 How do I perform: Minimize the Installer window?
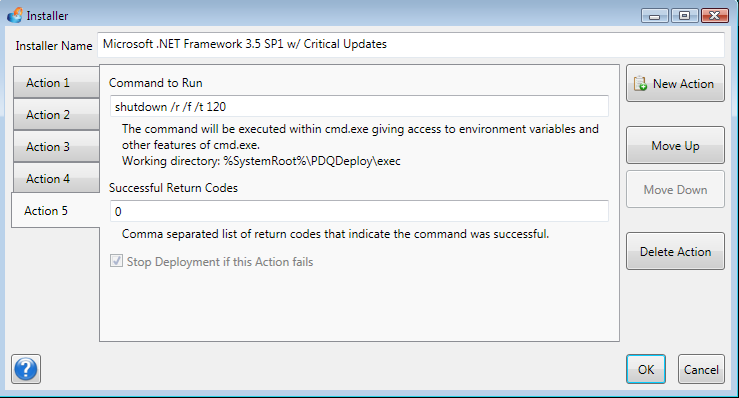(654, 16)
